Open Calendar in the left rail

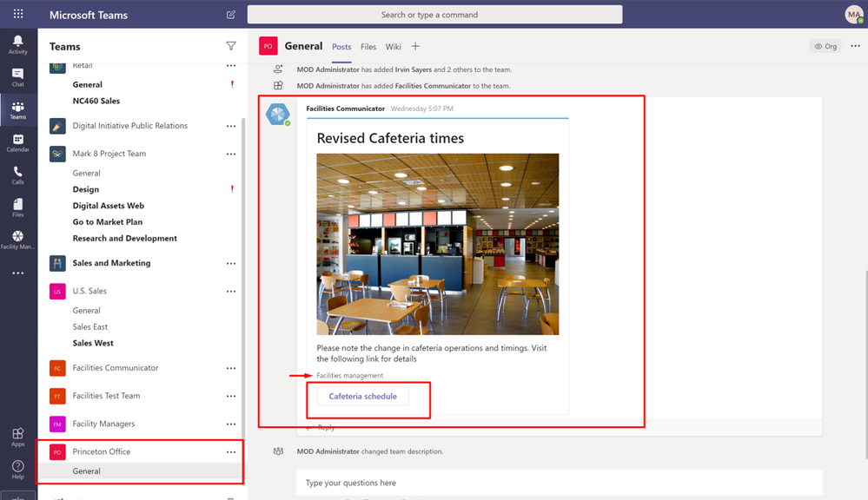(x=17, y=142)
